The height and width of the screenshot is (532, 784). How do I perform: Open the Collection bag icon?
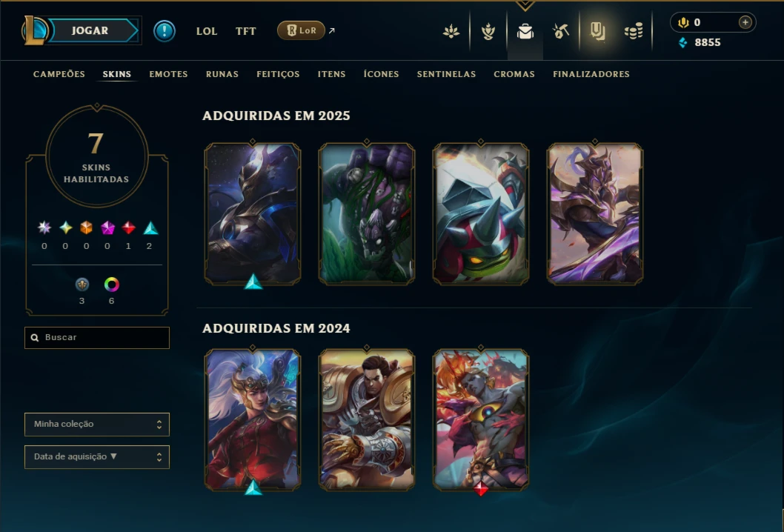pyautogui.click(x=525, y=32)
